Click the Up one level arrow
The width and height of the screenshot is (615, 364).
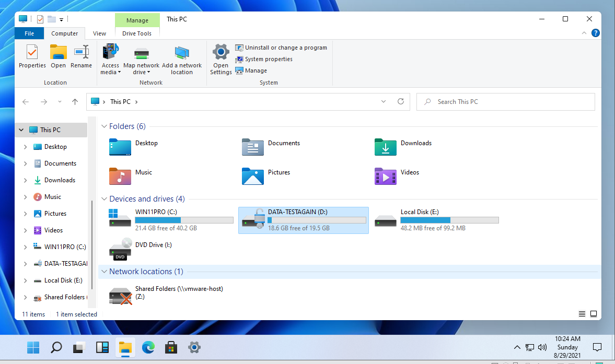pyautogui.click(x=75, y=102)
